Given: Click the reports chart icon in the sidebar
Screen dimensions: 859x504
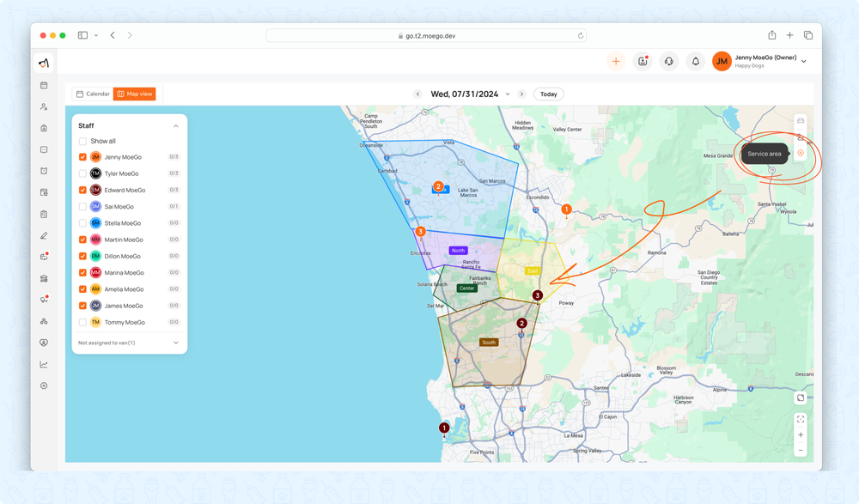Looking at the screenshot, I should (44, 363).
